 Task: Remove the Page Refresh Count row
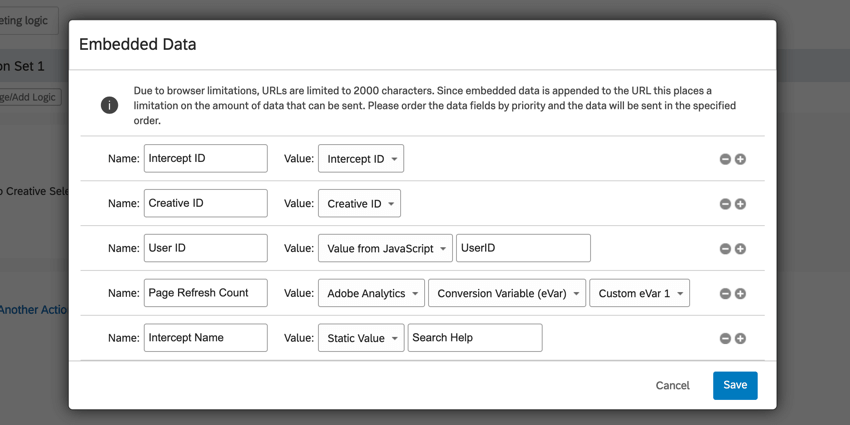(x=725, y=294)
